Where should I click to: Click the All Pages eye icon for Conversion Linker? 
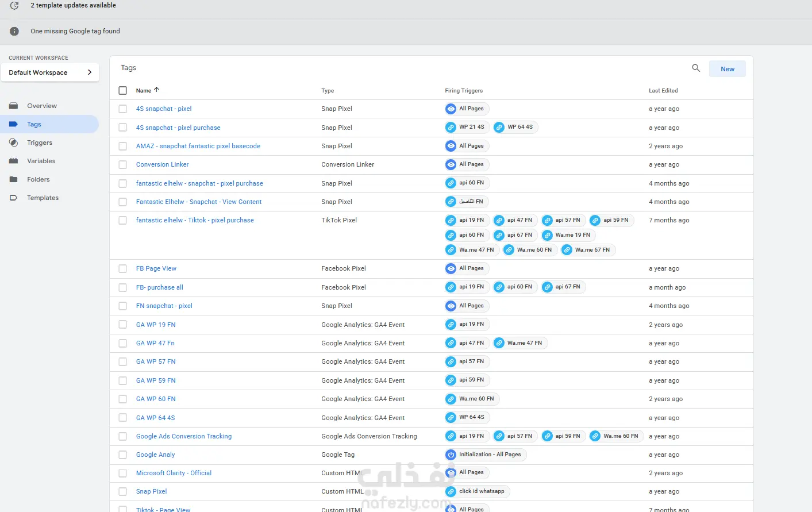[x=451, y=165]
